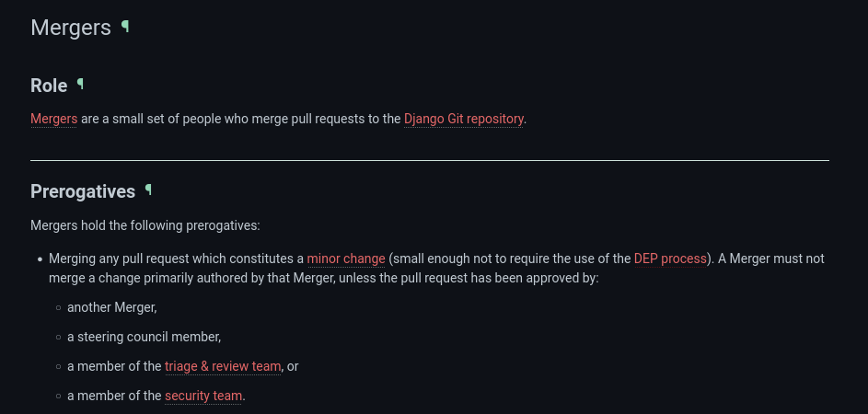Viewport: 868px width, 414px height.
Task: Click the hollow bullet beside "another Merger,"
Action: pos(58,308)
